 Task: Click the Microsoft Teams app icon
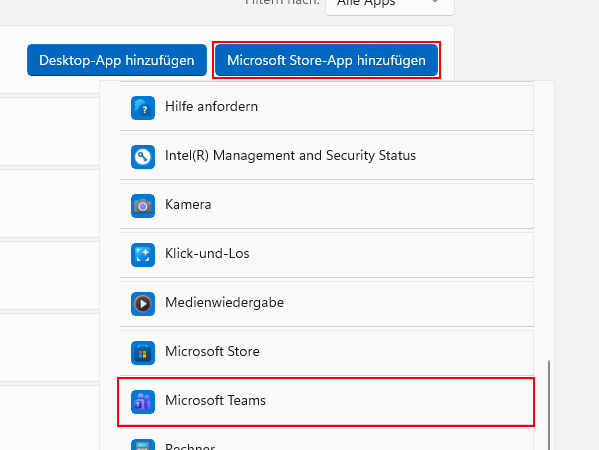tap(143, 402)
